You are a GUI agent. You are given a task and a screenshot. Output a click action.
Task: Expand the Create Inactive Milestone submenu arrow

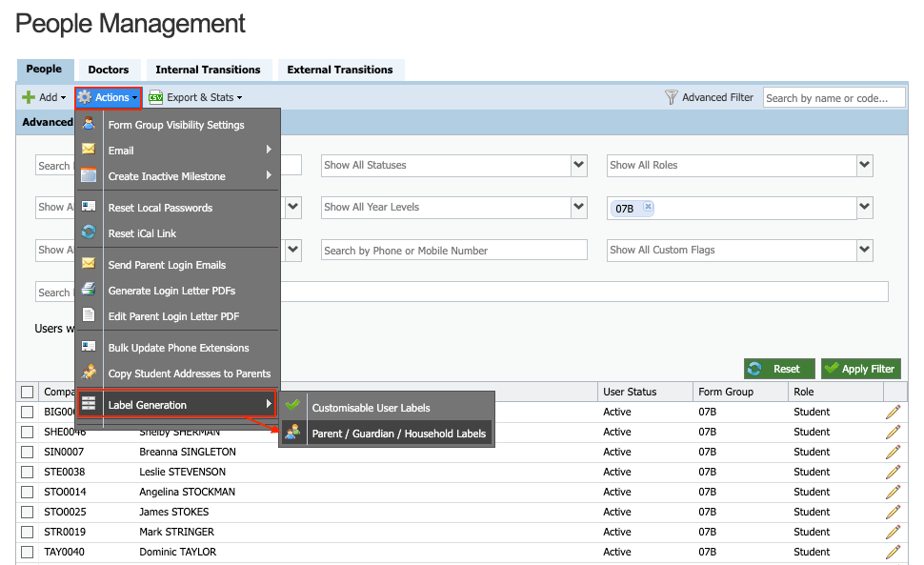269,175
